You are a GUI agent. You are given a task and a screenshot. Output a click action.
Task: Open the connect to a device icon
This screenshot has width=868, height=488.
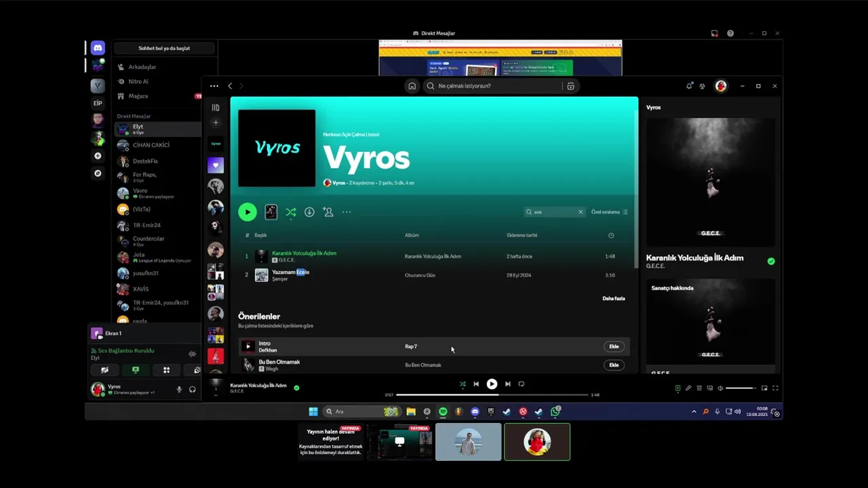click(710, 388)
